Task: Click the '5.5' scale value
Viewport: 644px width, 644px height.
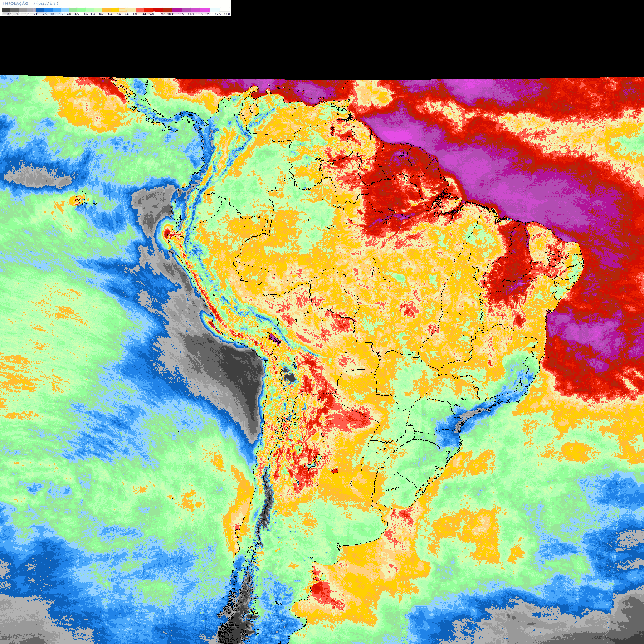Action: pos(93,14)
